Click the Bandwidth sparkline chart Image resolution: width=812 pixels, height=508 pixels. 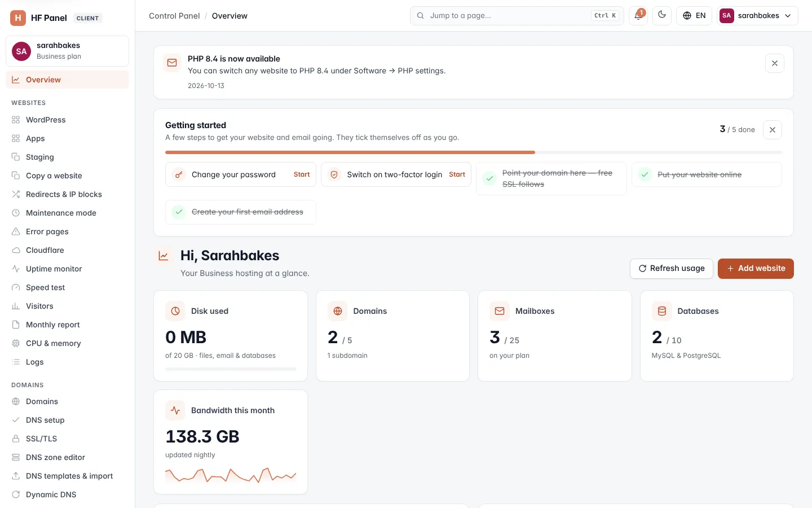click(231, 475)
